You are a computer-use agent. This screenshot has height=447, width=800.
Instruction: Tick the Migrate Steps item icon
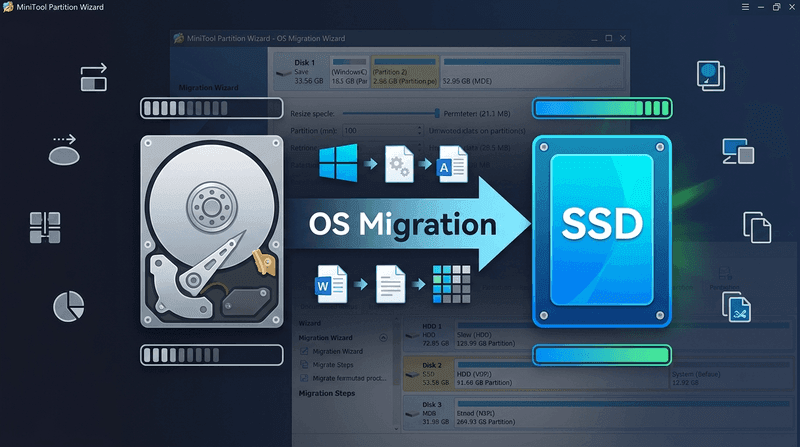click(304, 365)
